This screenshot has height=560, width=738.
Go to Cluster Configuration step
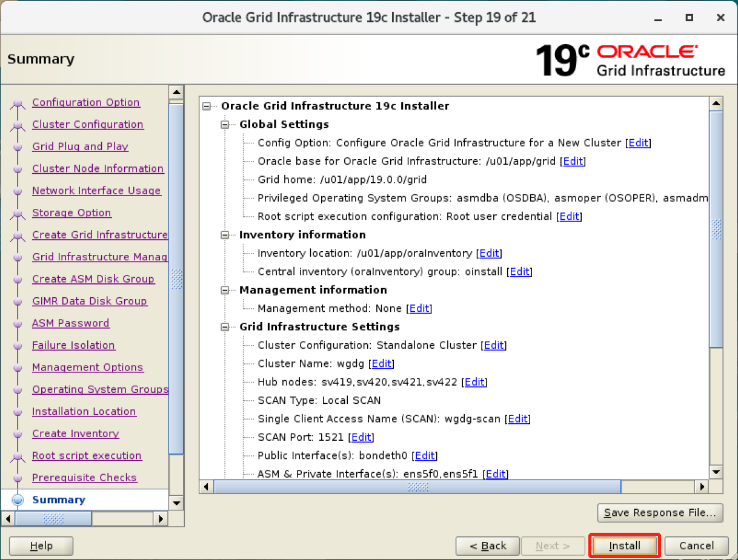(88, 124)
